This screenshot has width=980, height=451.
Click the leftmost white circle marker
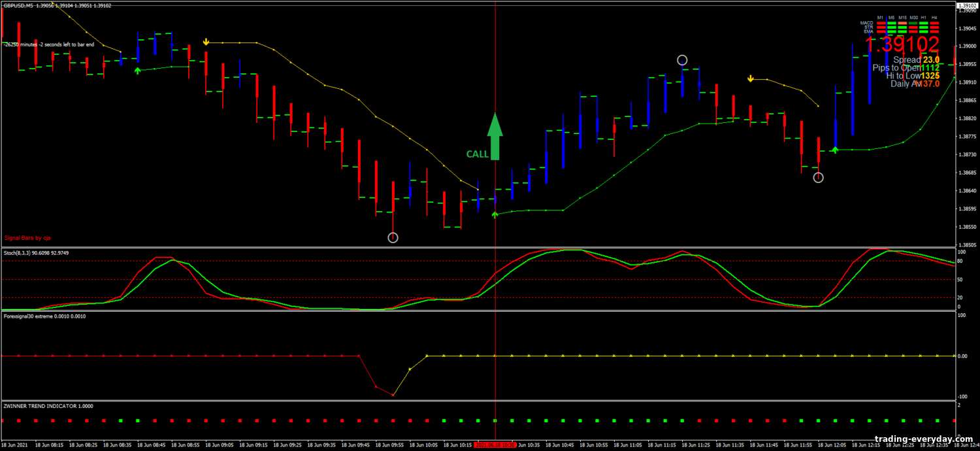[x=393, y=237]
